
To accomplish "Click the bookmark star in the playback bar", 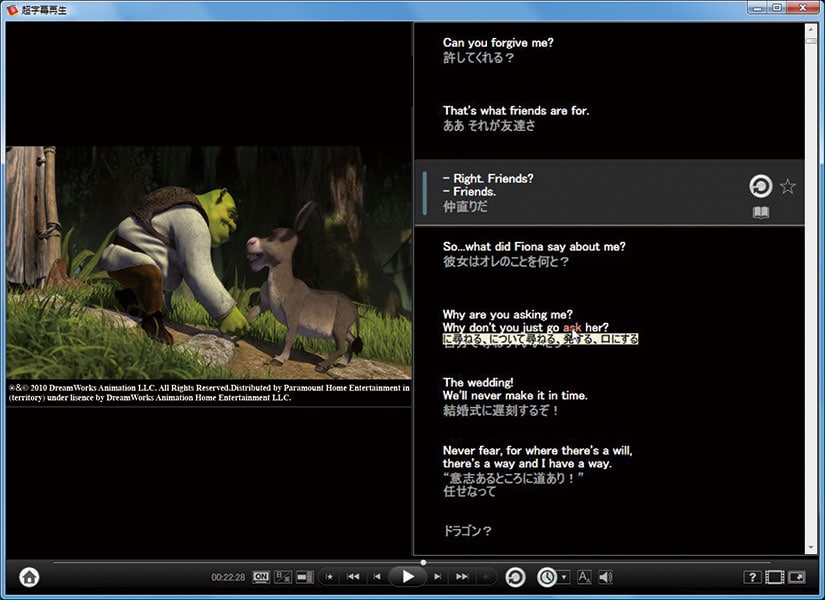I will 329,577.
